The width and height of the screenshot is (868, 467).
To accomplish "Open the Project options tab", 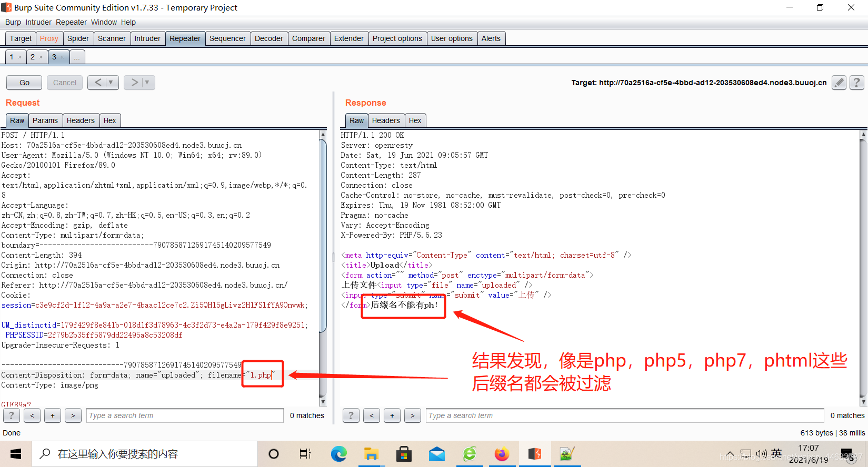I will point(397,38).
